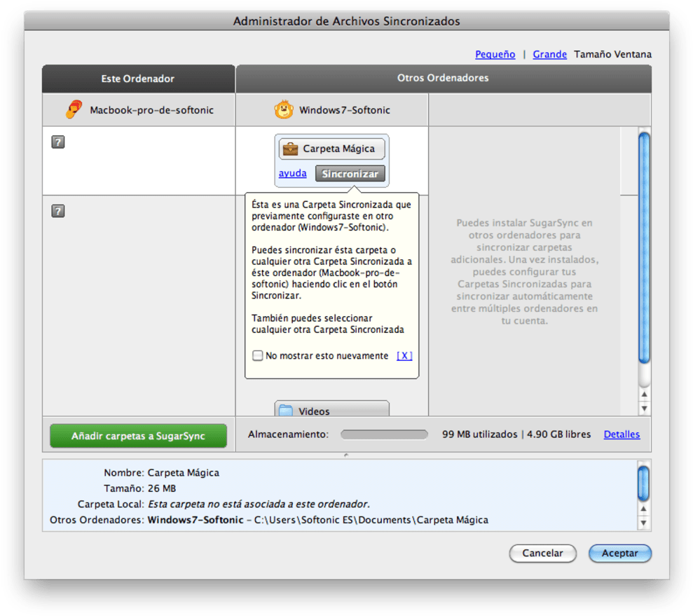Click the '99 MB utilizados | 4.90 GB libres' text

tap(516, 434)
